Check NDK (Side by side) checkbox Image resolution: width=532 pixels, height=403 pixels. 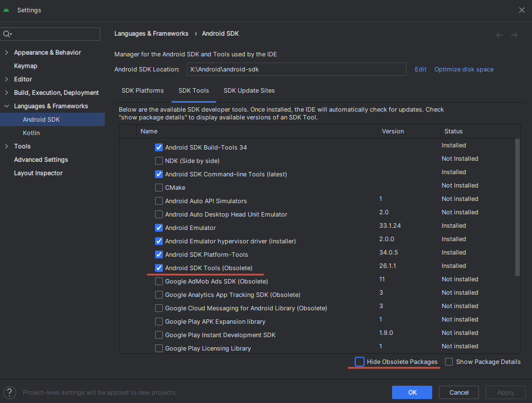click(159, 161)
